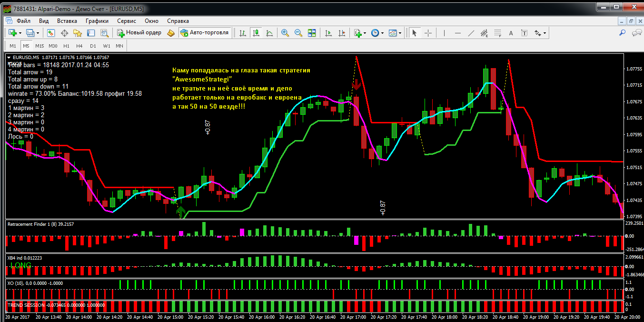Click the green up arrow signal on chart

tap(180, 212)
